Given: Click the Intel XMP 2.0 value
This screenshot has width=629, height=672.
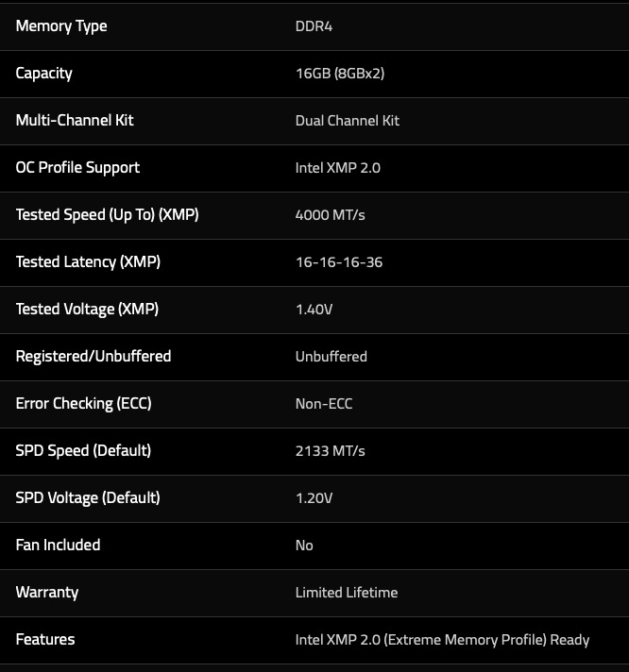Looking at the screenshot, I should click(338, 168).
